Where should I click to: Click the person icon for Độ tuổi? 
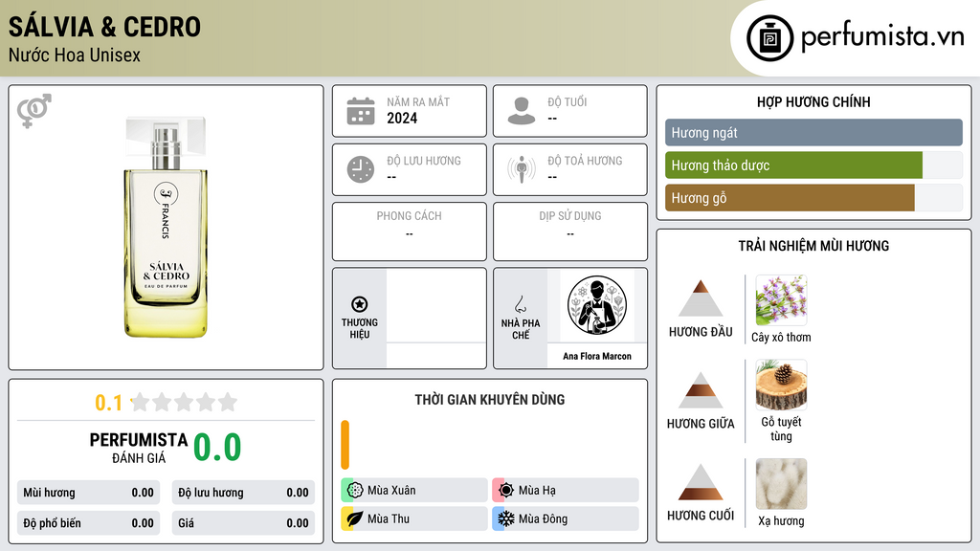click(x=522, y=111)
